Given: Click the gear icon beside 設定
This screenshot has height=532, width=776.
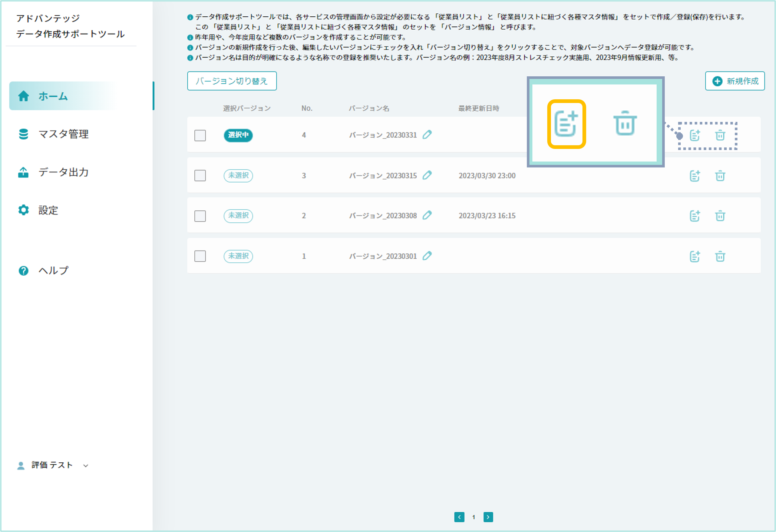Looking at the screenshot, I should [23, 210].
